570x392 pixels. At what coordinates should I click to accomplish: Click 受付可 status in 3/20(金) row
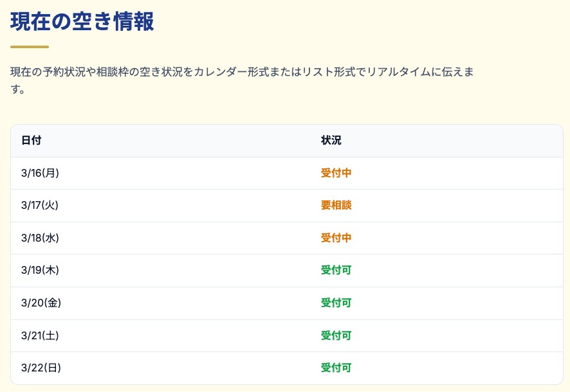click(336, 303)
